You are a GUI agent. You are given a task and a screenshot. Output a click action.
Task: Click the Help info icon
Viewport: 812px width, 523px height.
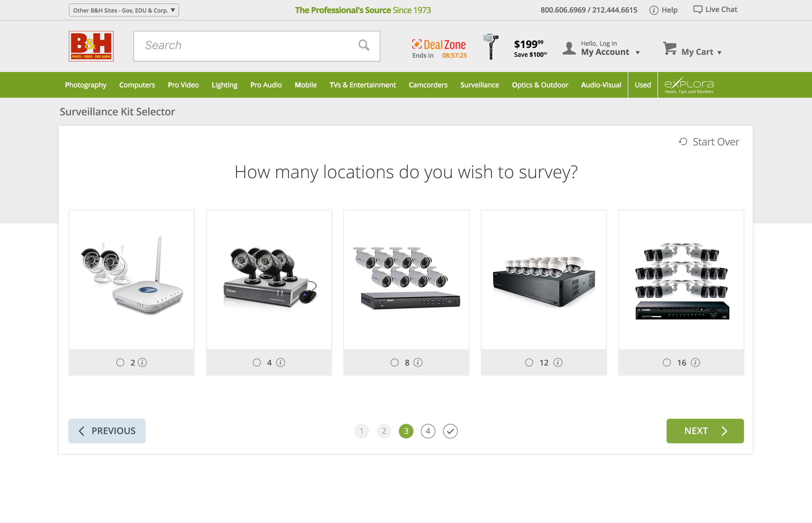(654, 10)
